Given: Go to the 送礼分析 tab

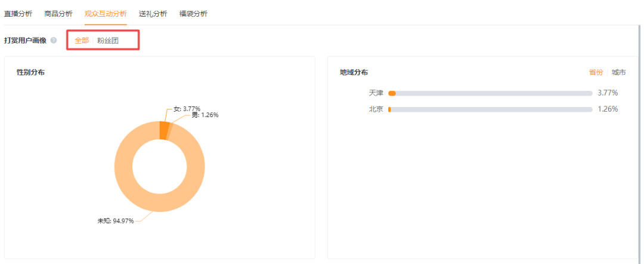Looking at the screenshot, I should coord(153,13).
